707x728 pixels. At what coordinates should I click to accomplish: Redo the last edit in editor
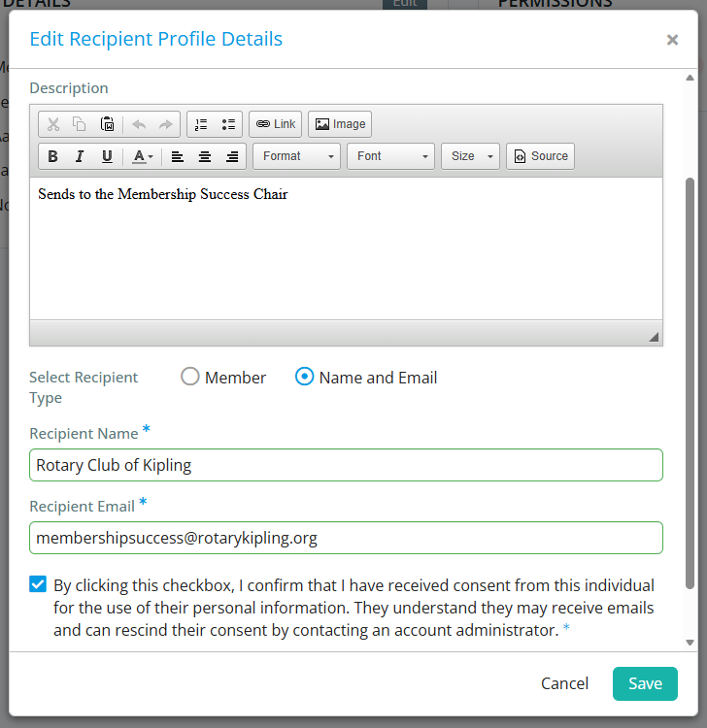pyautogui.click(x=165, y=124)
